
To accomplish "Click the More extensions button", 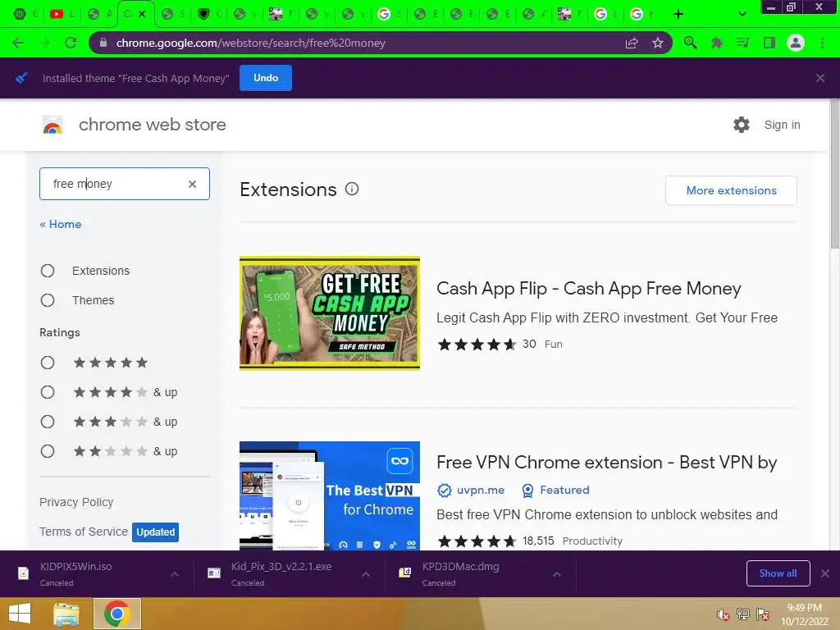I will pyautogui.click(x=731, y=190).
